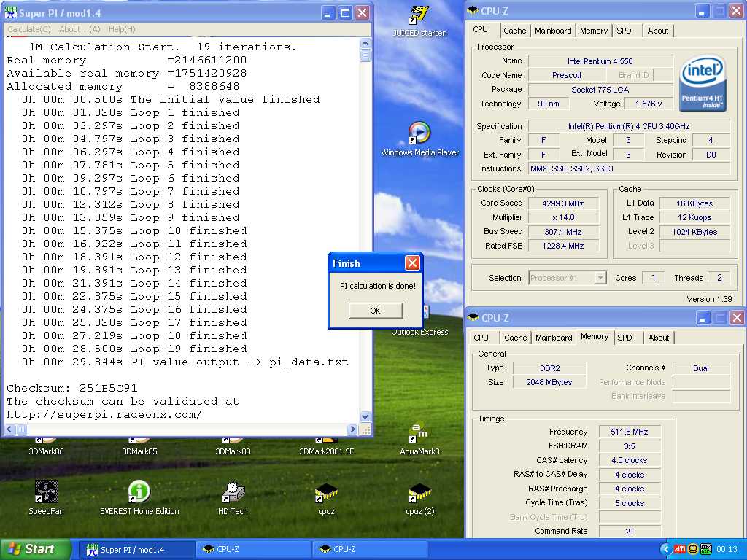The height and width of the screenshot is (560, 747).
Task: Click the globe network tray icon
Action: coord(693,549)
